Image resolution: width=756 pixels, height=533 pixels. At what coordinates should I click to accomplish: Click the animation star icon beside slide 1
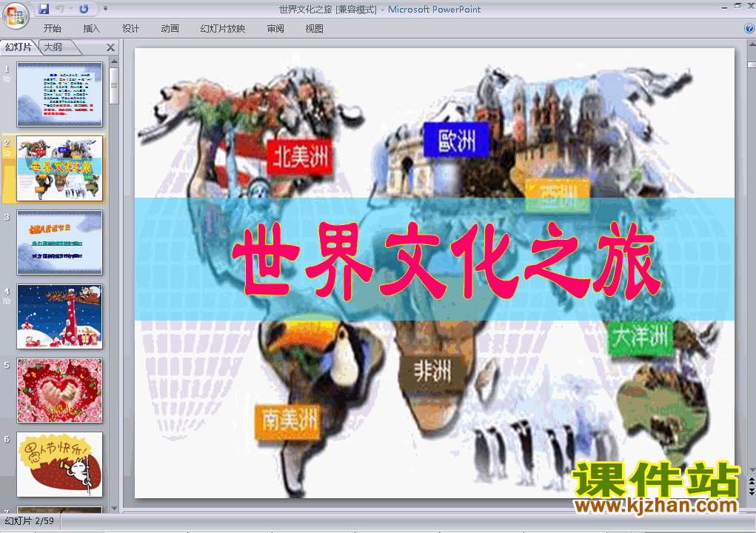[x=7, y=79]
